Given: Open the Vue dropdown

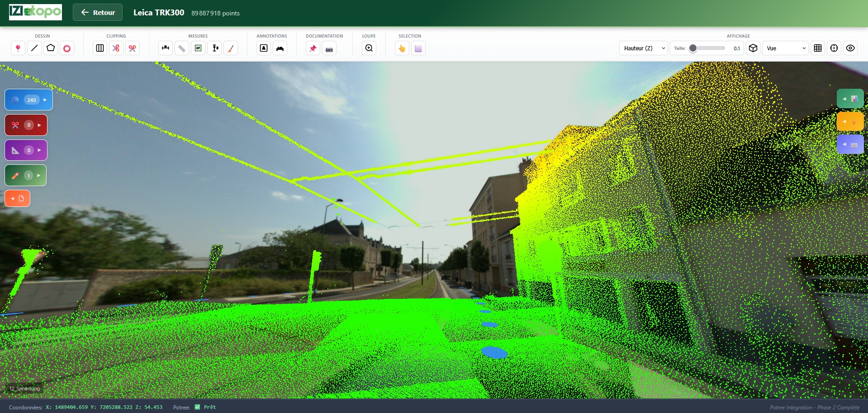Looking at the screenshot, I should 785,48.
